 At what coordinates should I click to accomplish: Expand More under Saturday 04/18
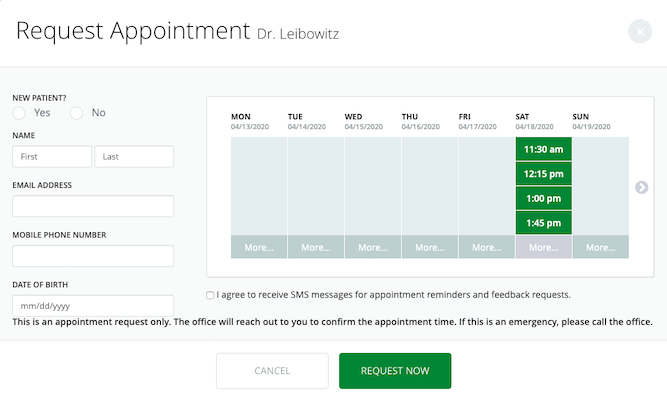(543, 247)
